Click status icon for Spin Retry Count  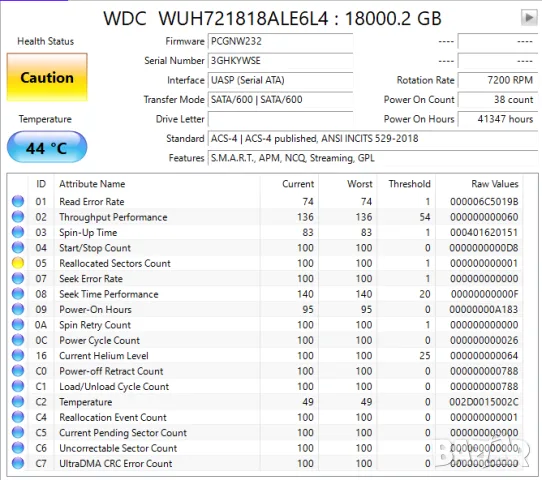tap(18, 324)
